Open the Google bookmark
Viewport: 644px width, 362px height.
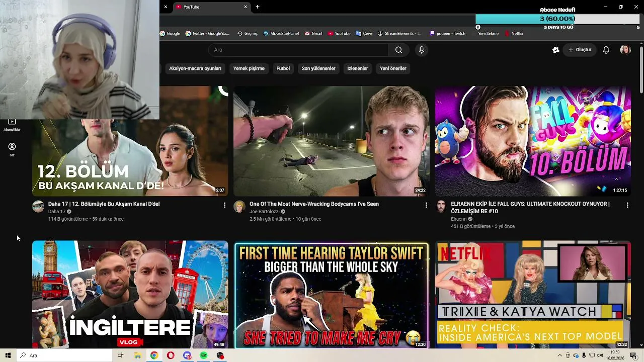pos(170,34)
